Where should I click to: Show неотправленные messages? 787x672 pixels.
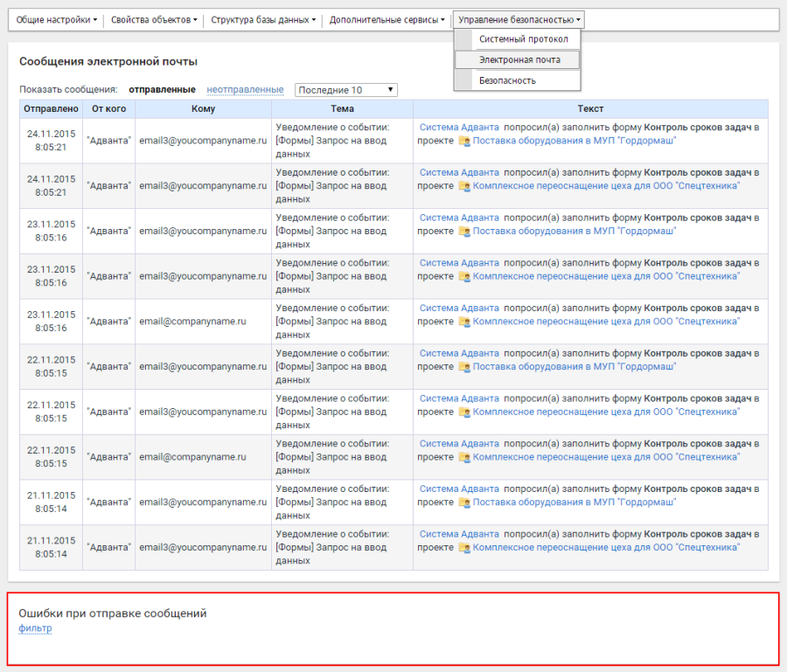click(245, 90)
